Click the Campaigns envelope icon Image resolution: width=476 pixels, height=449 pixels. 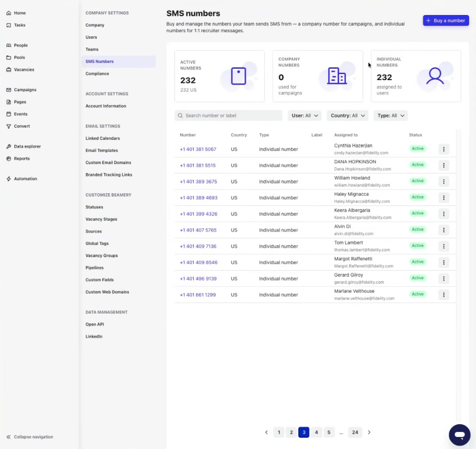(8, 90)
